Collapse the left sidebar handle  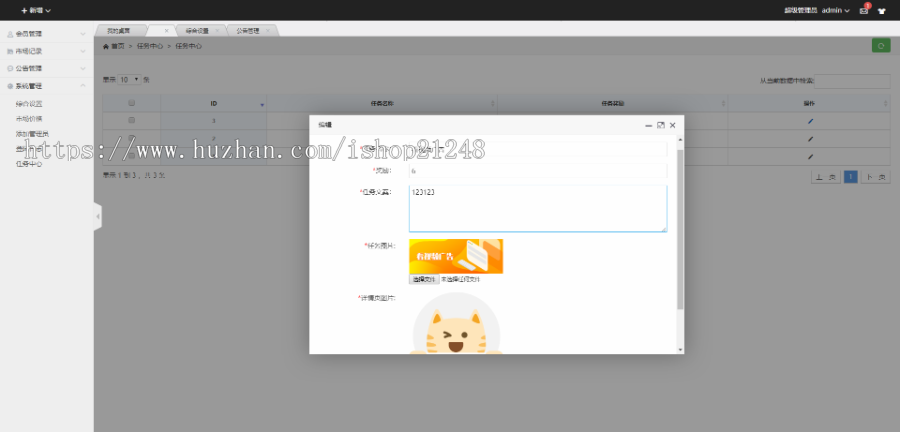[x=97, y=215]
